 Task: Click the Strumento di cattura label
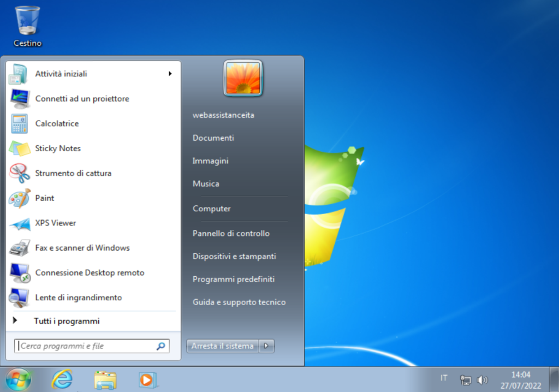[73, 174]
